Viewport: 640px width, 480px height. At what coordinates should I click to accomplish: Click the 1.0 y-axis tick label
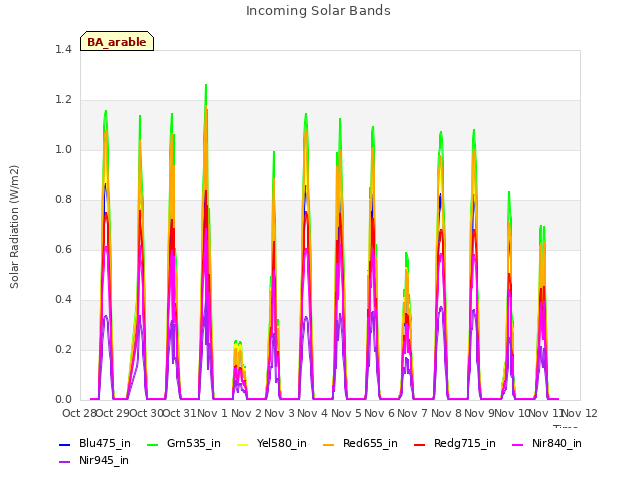[63, 150]
